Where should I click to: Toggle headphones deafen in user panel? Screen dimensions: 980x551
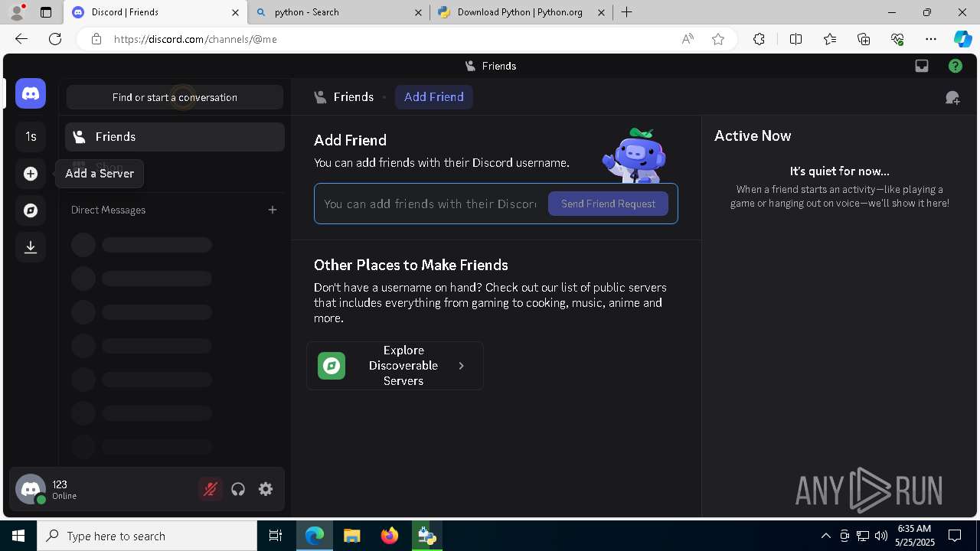pyautogui.click(x=238, y=489)
